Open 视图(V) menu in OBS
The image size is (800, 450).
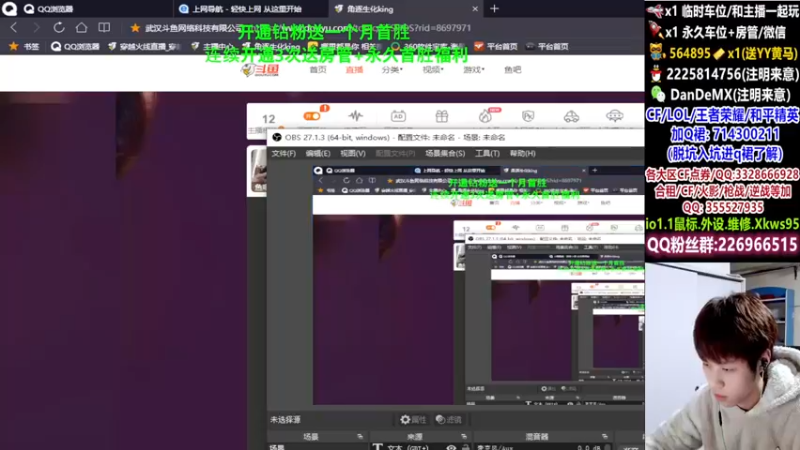(353, 153)
